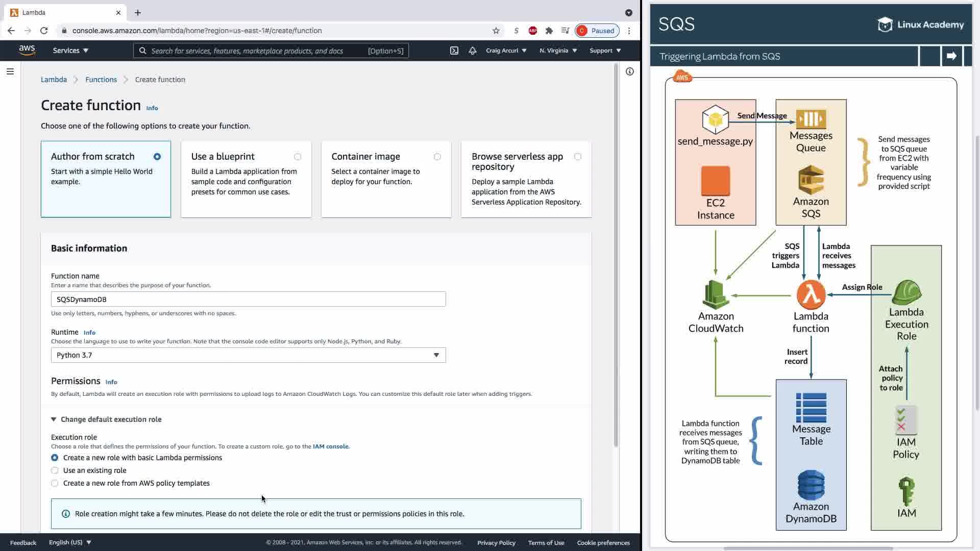The height and width of the screenshot is (551, 980).
Task: Open the N. Virginia region menu
Action: click(x=558, y=51)
